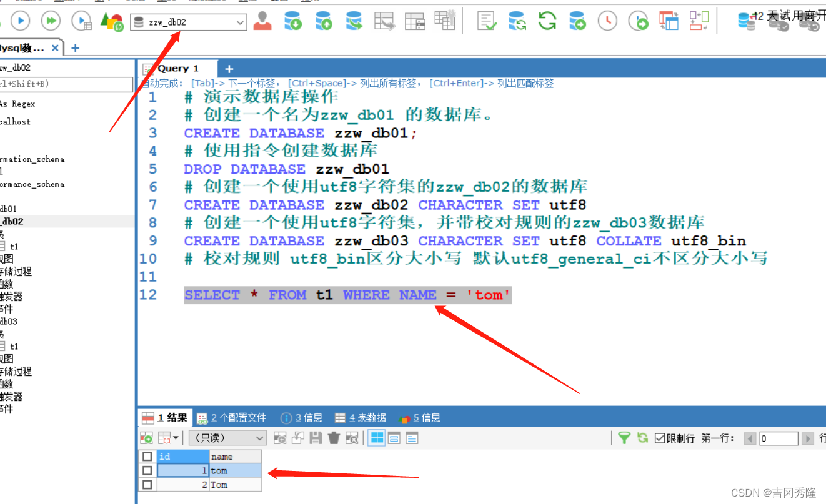This screenshot has width=826, height=504.
Task: Click the DROP DATABASE zzw_db01 line
Action: point(286,169)
